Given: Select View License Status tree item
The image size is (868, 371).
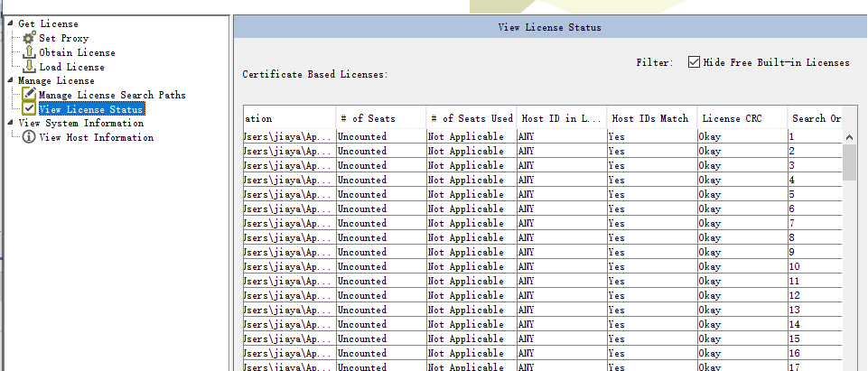Looking at the screenshot, I should [91, 109].
